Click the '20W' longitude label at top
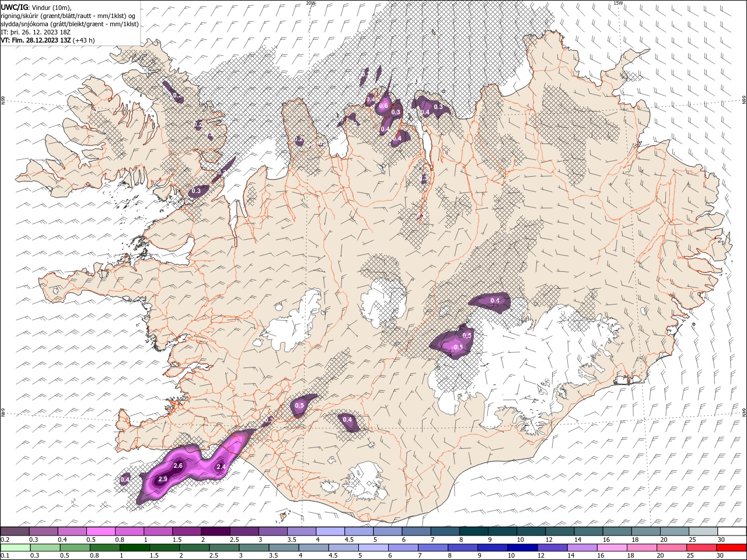Viewport: 747px width, 560px height. 310,3
